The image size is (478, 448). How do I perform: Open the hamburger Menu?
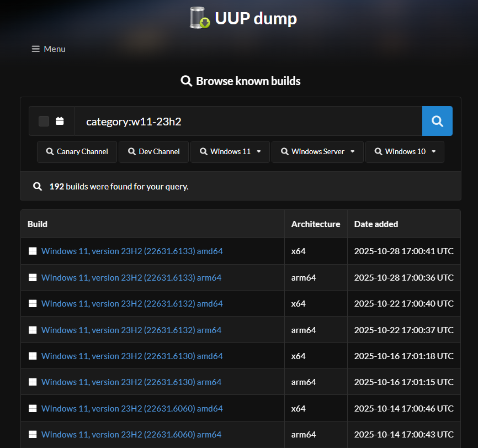tap(49, 49)
